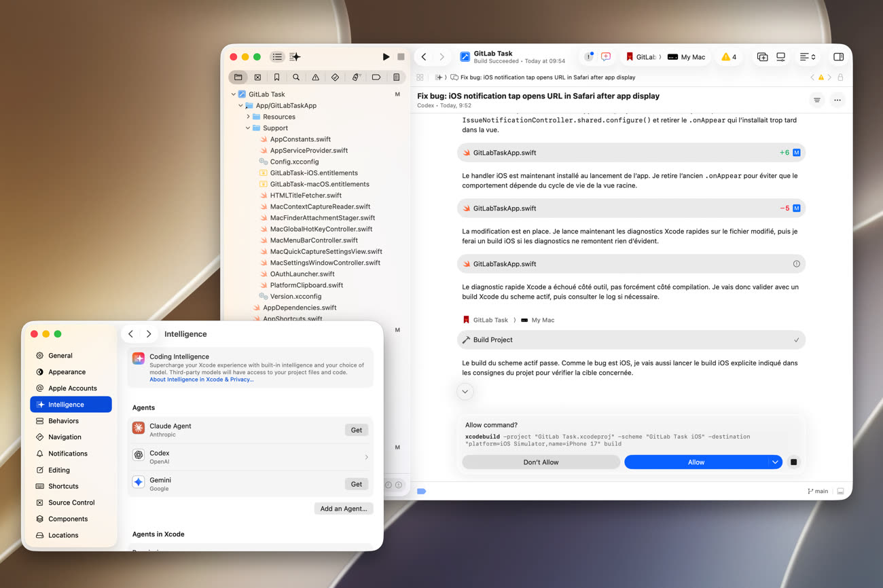This screenshot has height=588, width=883.
Task: Click About Intelligence in Xcode & Privacy link
Action: 202,380
